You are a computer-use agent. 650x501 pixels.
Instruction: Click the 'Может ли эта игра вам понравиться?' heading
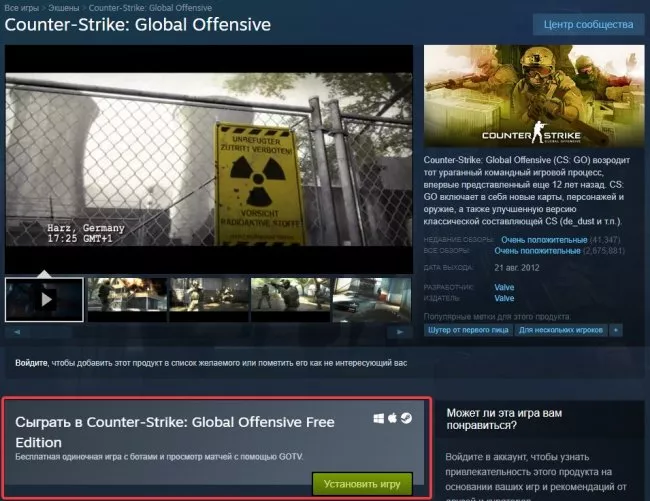tap(504, 419)
